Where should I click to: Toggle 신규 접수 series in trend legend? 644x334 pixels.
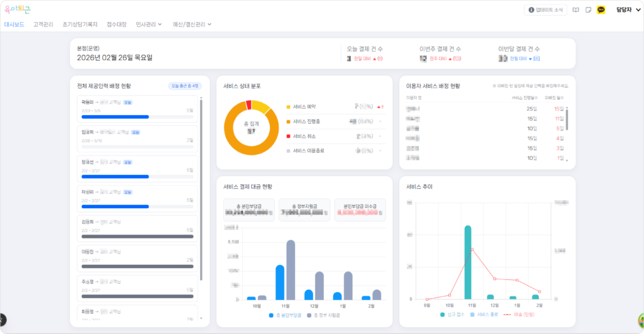point(452,315)
